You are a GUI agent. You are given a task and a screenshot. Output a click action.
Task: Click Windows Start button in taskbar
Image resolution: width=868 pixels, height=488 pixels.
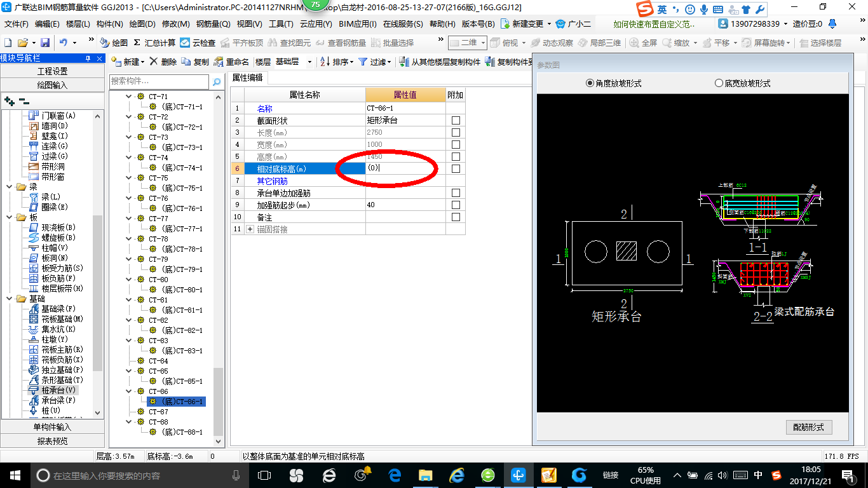click(x=15, y=475)
